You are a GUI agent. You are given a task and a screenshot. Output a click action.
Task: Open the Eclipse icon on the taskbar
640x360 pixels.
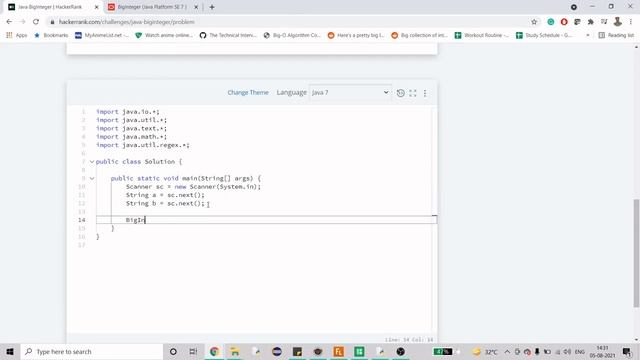(x=277, y=351)
